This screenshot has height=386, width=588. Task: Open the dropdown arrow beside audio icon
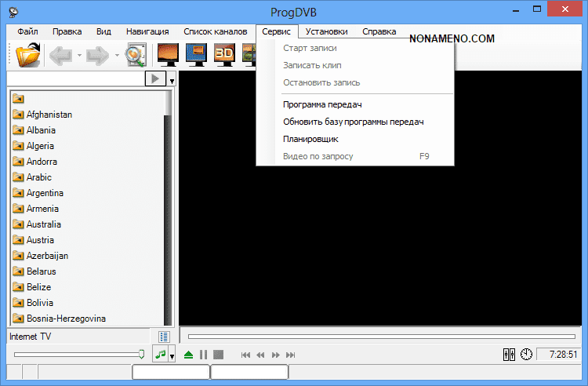click(172, 356)
